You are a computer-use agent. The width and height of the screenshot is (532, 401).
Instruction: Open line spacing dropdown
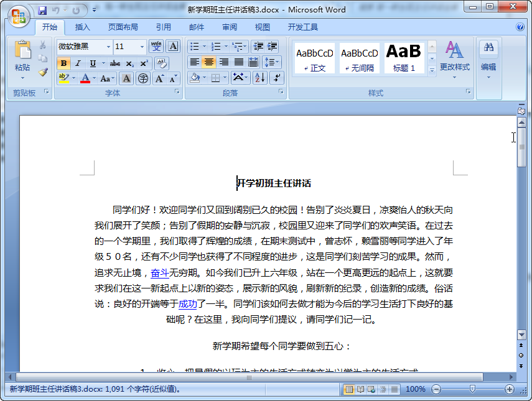(x=273, y=62)
